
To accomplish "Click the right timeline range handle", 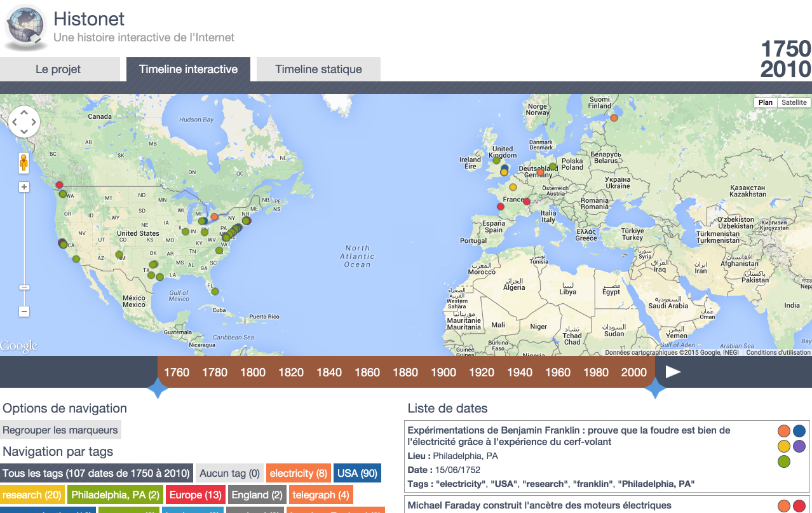I will [x=654, y=388].
